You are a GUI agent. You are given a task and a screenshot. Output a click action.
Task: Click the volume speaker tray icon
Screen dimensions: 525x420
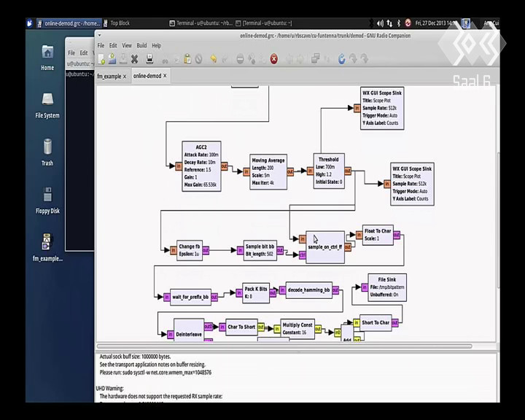tap(381, 23)
